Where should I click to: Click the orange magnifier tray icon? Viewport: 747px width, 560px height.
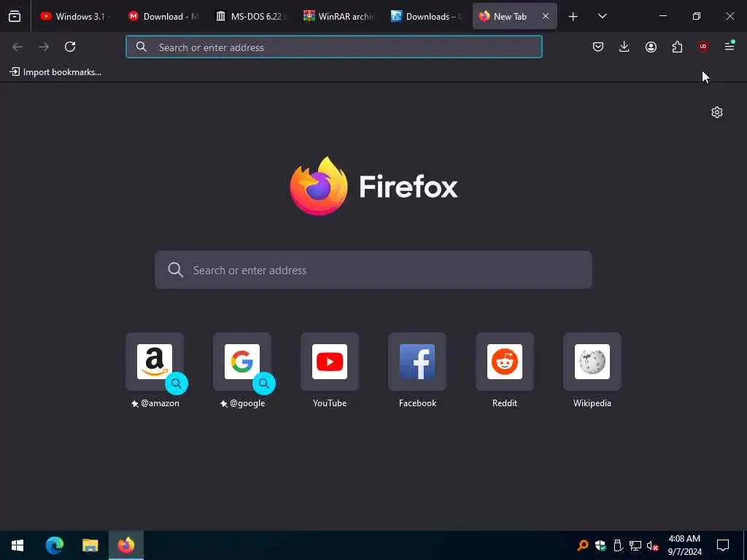[x=582, y=545]
